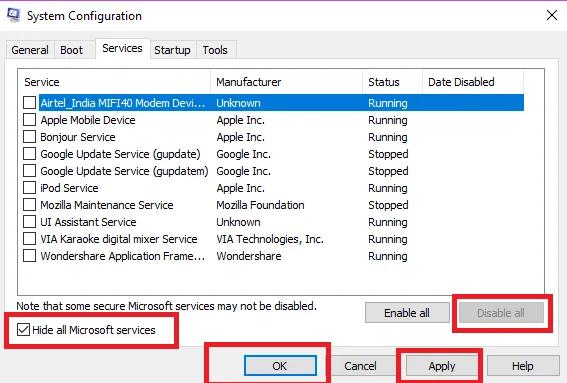This screenshot has height=383, width=567.
Task: Check Mozilla Maintenance Service checkbox
Action: (x=29, y=205)
